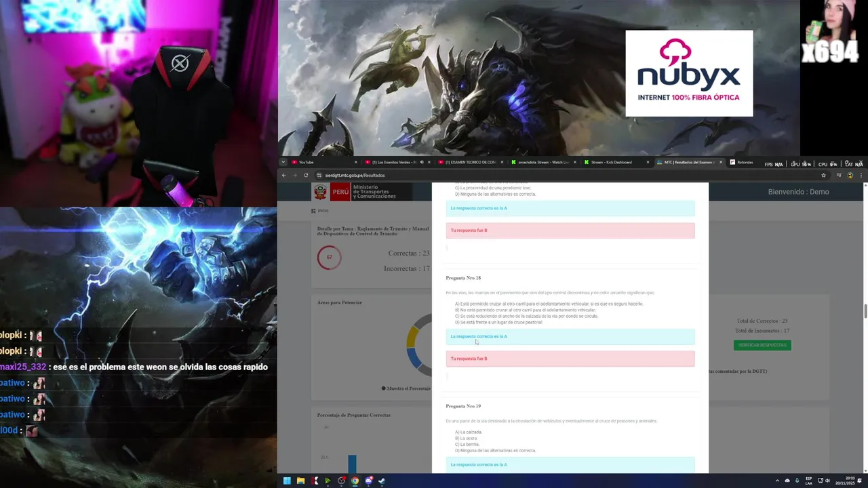Screen dimensions: 868x488
Task: Click the donut chart in Áreas para Potenciar
Action: click(420, 345)
